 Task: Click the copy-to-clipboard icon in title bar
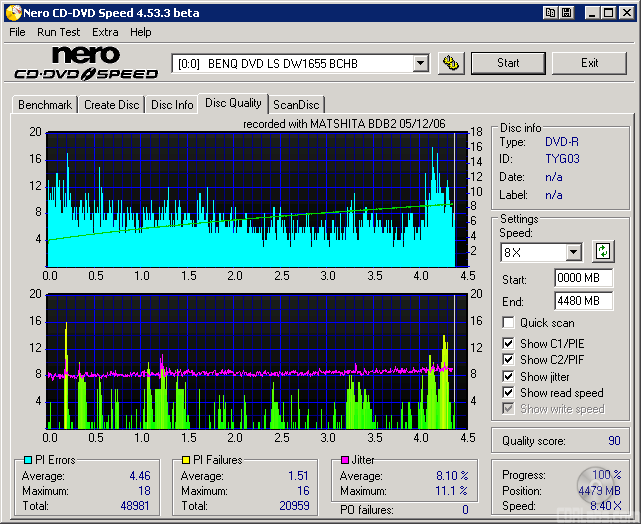coord(550,13)
